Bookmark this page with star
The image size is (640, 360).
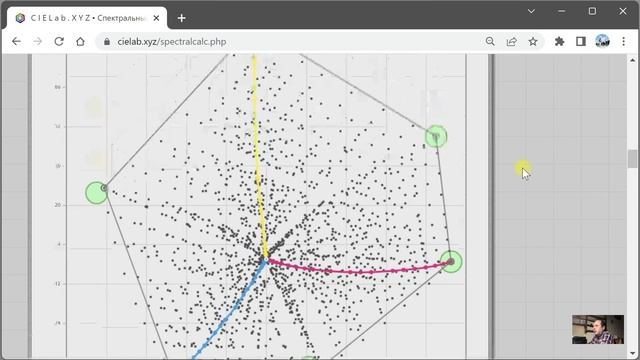coord(533,41)
